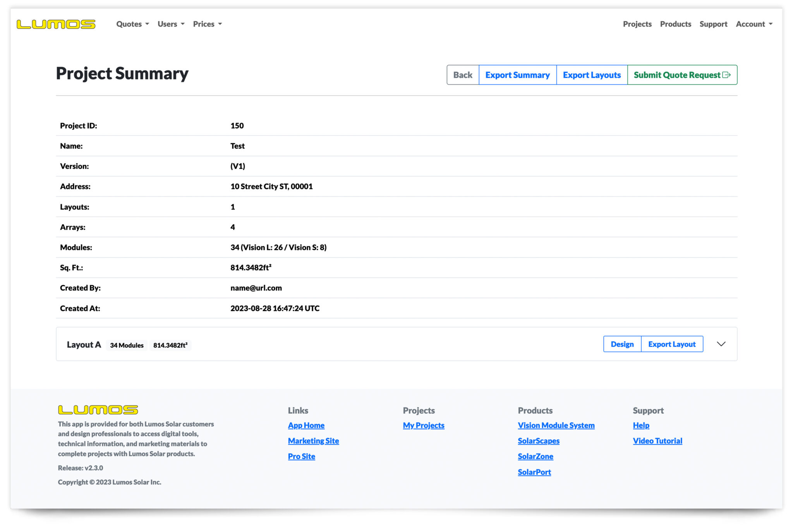The image size is (793, 532).
Task: Click Export Layout for Layout A
Action: (x=672, y=344)
